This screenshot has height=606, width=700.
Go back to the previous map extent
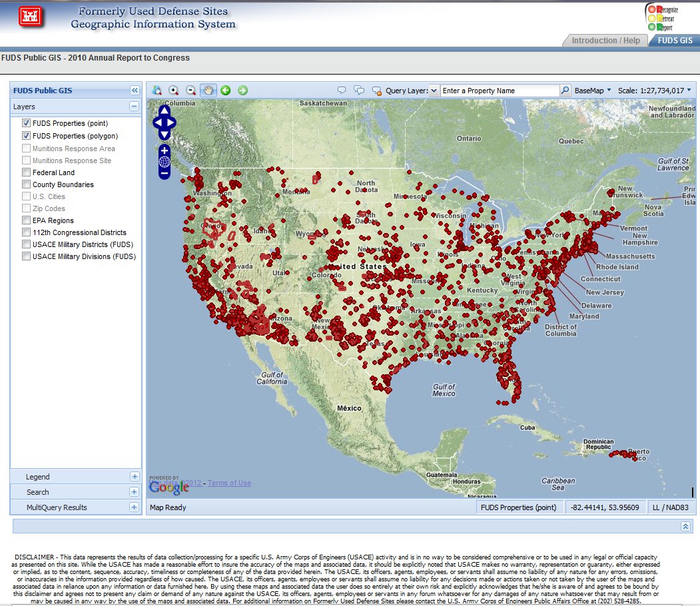coord(226,89)
